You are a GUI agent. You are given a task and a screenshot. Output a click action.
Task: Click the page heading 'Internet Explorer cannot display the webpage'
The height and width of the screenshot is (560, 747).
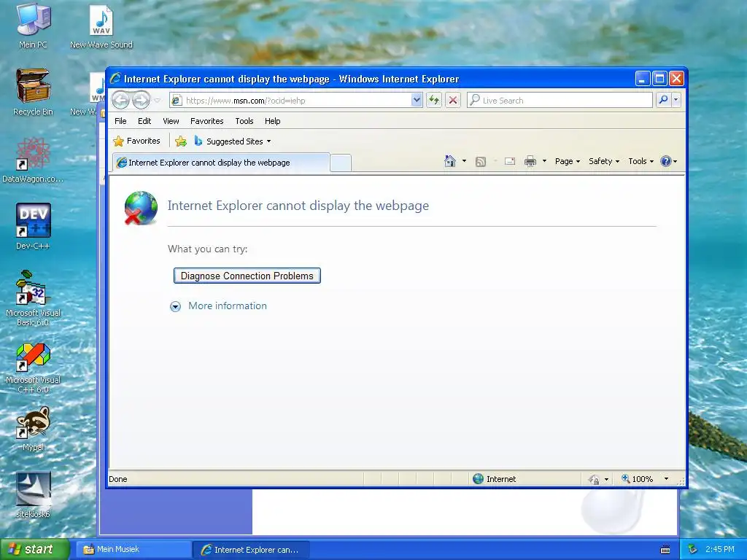[298, 206]
